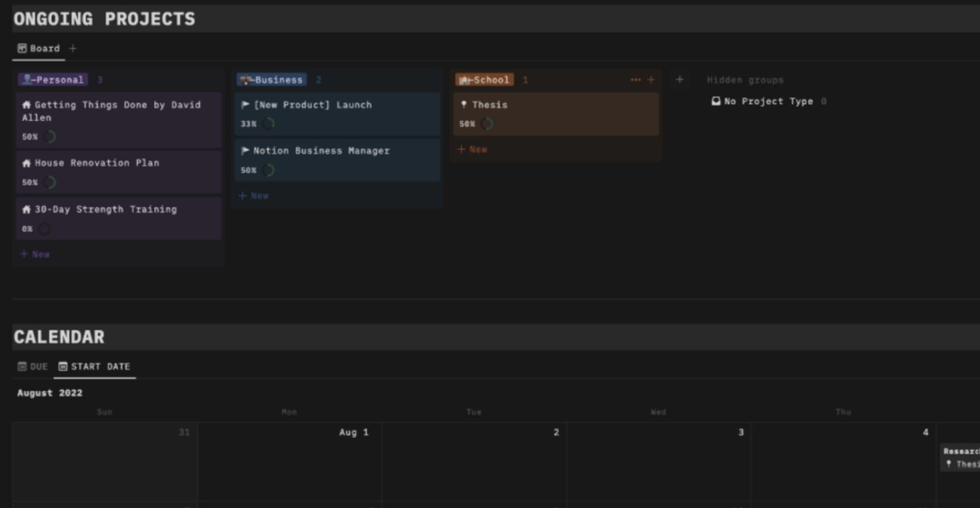Open the Board view tab
Viewport: 980px width, 508px height.
point(39,49)
